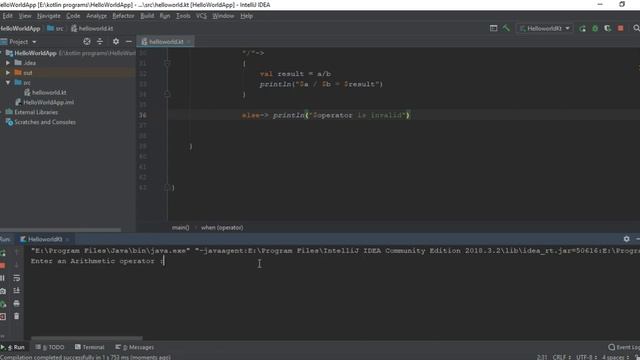Open Project panel settings gear

tap(116, 42)
